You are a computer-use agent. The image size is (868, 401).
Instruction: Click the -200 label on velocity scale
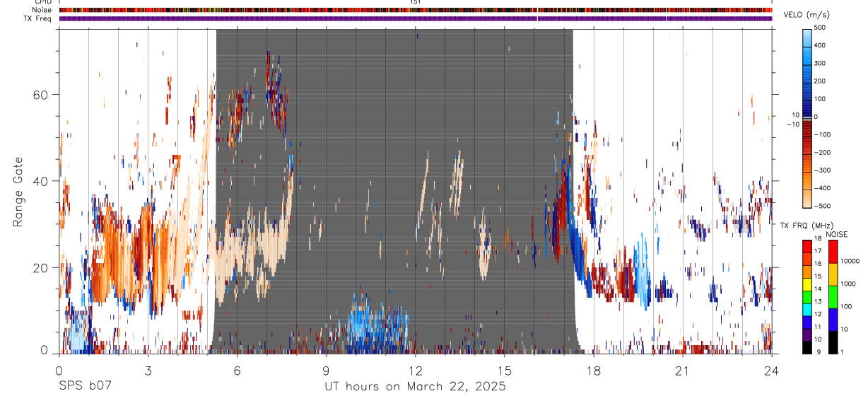point(823,152)
